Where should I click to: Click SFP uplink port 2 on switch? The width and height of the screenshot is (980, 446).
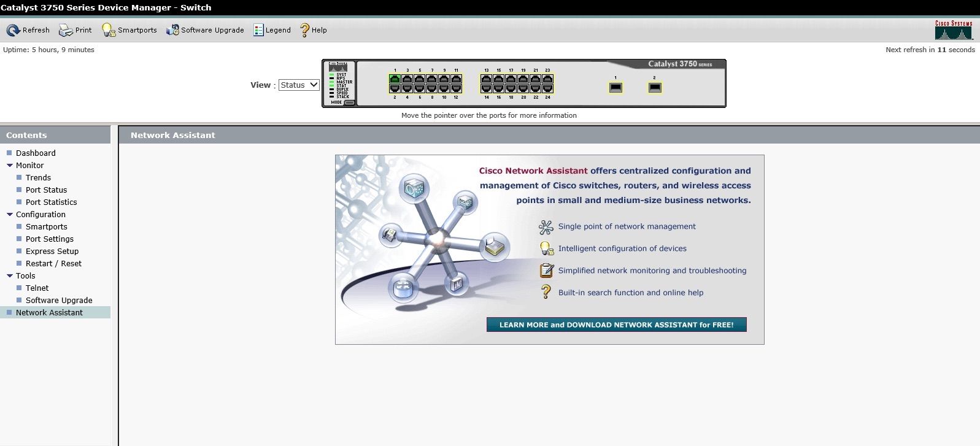coord(655,88)
